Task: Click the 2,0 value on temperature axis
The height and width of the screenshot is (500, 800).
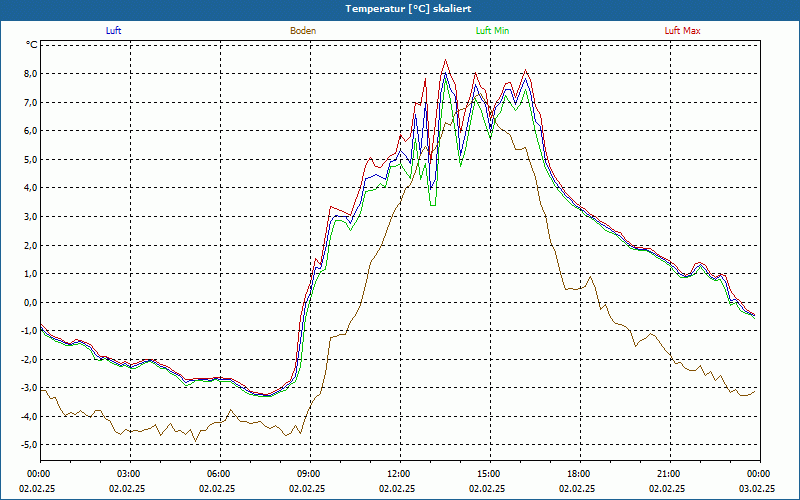Action: point(31,245)
